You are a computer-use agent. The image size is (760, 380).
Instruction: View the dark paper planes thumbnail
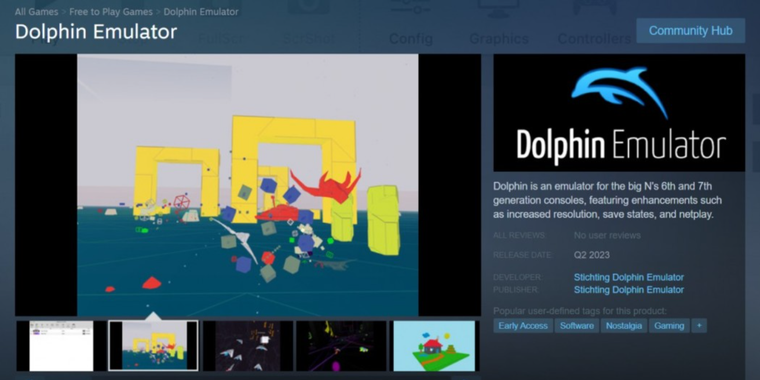tap(248, 346)
